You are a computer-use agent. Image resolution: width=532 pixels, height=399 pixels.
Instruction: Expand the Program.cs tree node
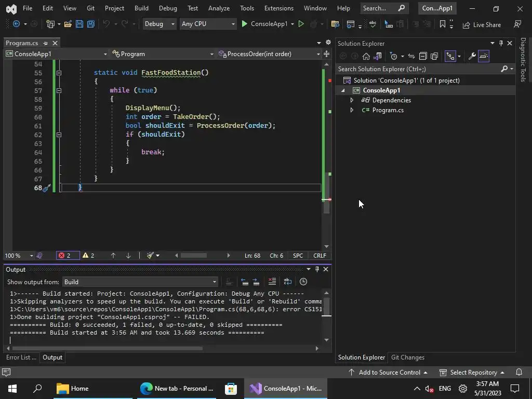point(352,110)
